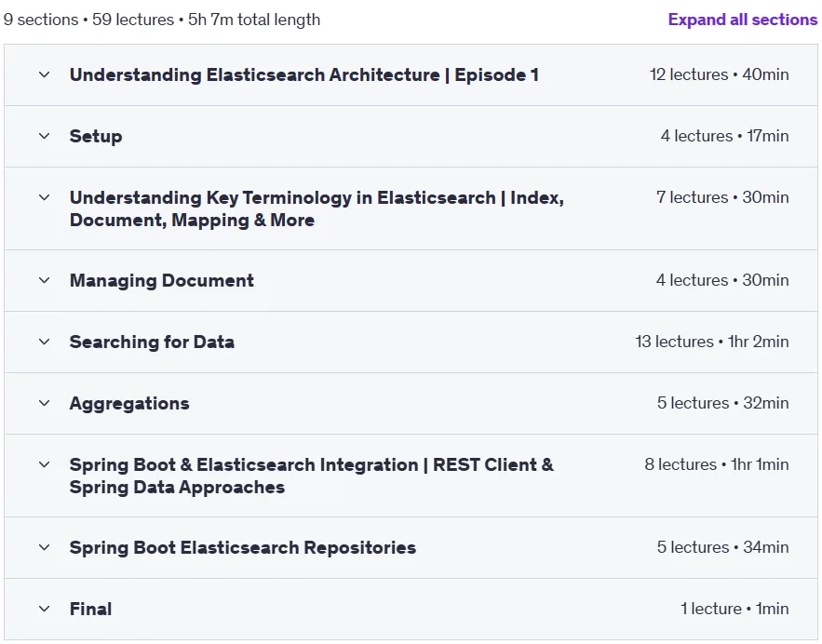The image size is (822, 644).
Task: Open Spring Boot & Elasticsearch Integration title
Action: [312, 476]
